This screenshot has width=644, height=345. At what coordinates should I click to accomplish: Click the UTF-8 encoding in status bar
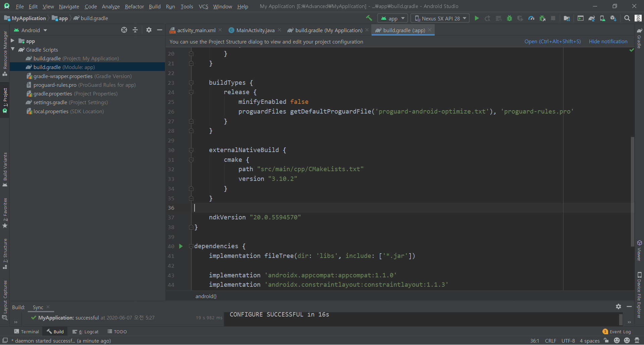click(x=568, y=341)
